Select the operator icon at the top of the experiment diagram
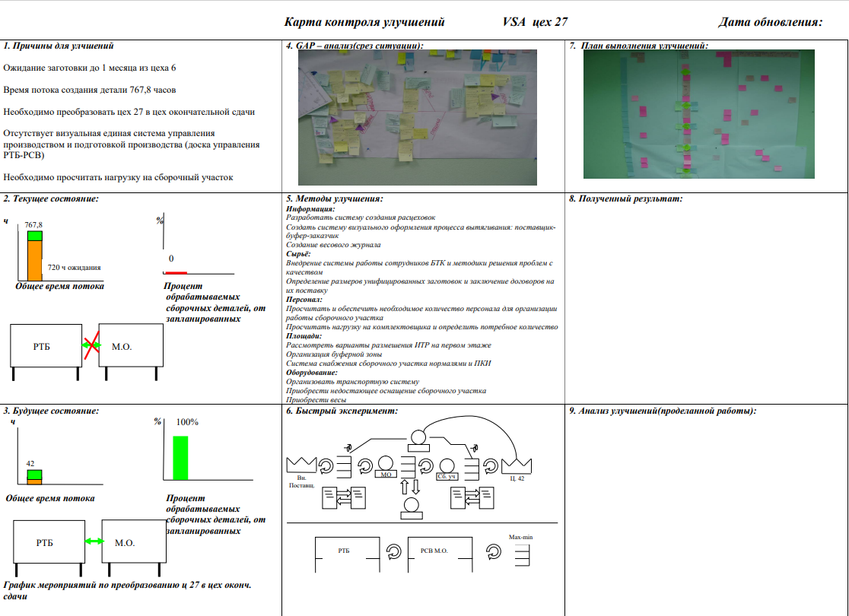The width and height of the screenshot is (849, 616). tap(418, 440)
